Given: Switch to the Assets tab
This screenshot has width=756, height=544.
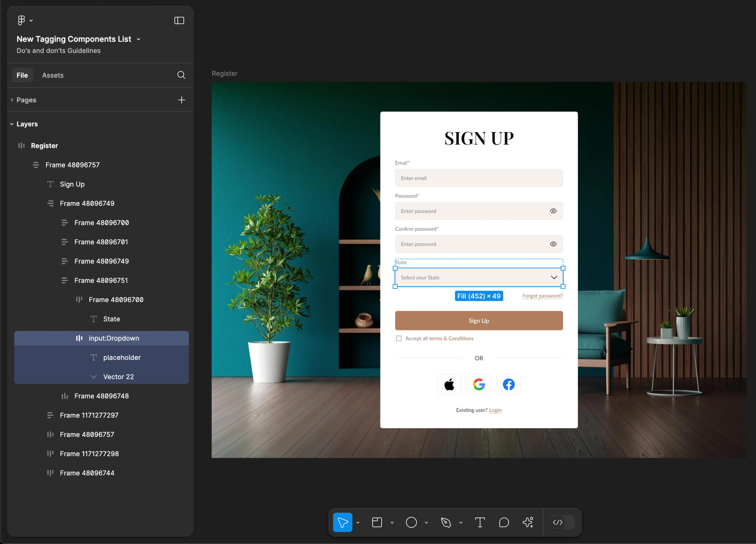Looking at the screenshot, I should coord(53,75).
